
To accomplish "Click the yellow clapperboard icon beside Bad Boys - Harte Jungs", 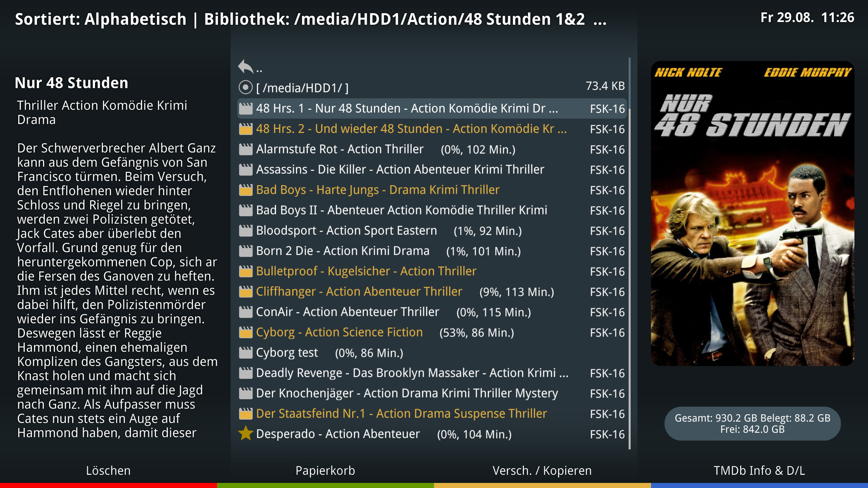I will click(245, 190).
